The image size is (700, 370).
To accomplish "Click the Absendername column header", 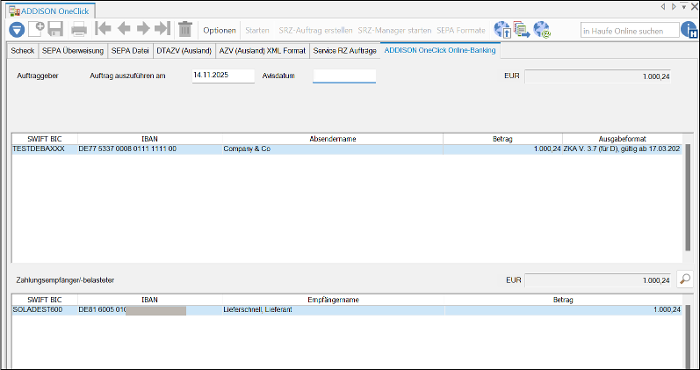I will (x=333, y=139).
